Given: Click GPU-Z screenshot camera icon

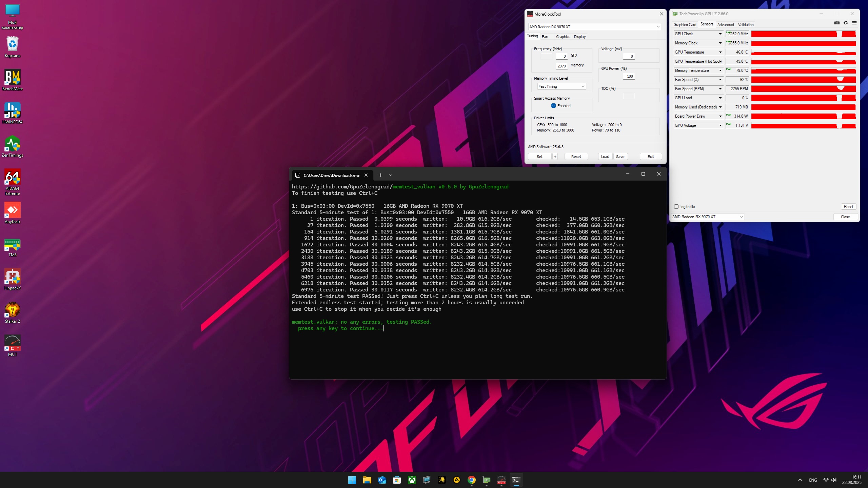Looking at the screenshot, I should (x=836, y=23).
